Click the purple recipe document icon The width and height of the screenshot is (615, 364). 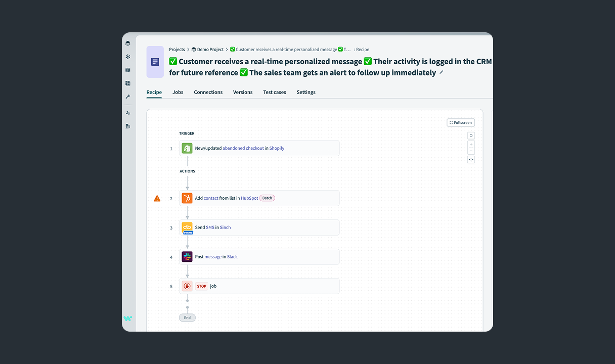[x=155, y=62]
